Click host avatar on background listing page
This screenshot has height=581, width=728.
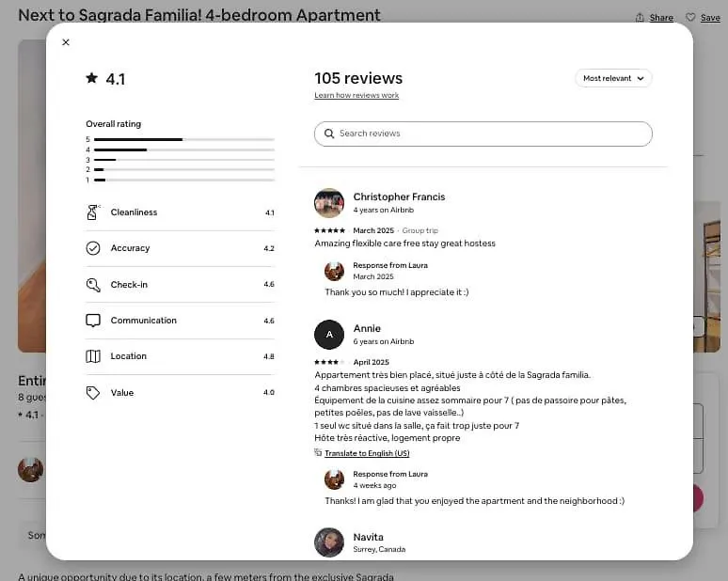pyautogui.click(x=31, y=469)
